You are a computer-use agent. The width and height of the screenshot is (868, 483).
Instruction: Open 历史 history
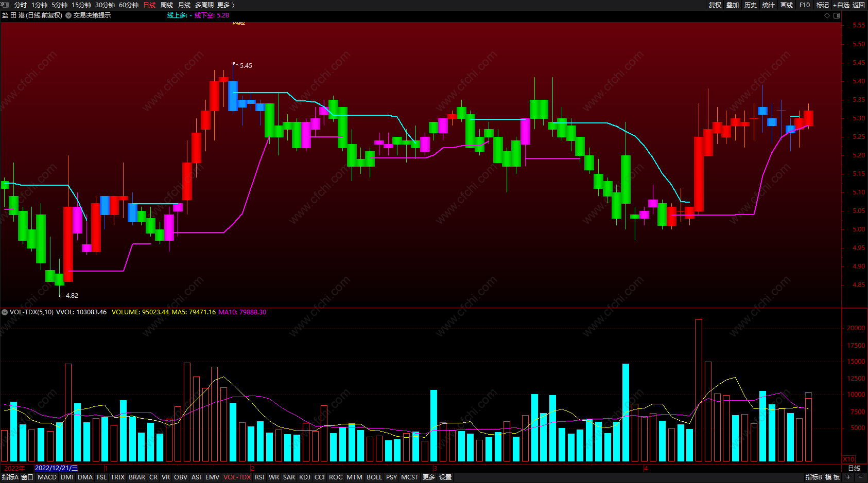point(751,5)
